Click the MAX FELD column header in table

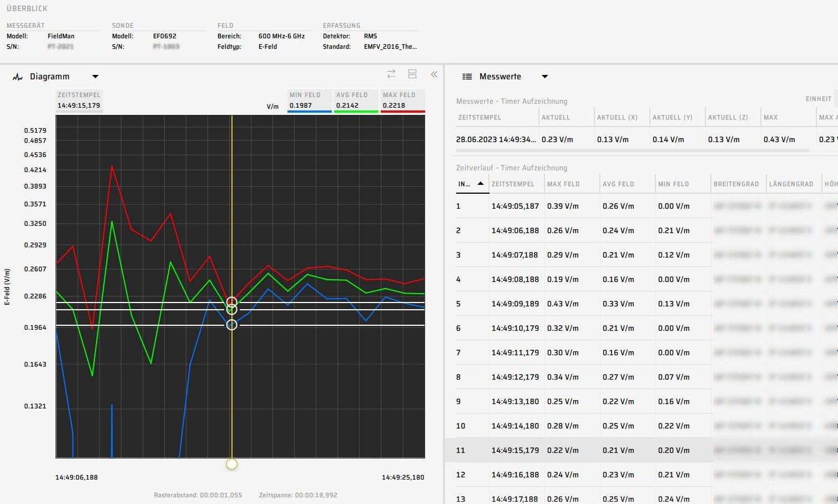point(563,184)
